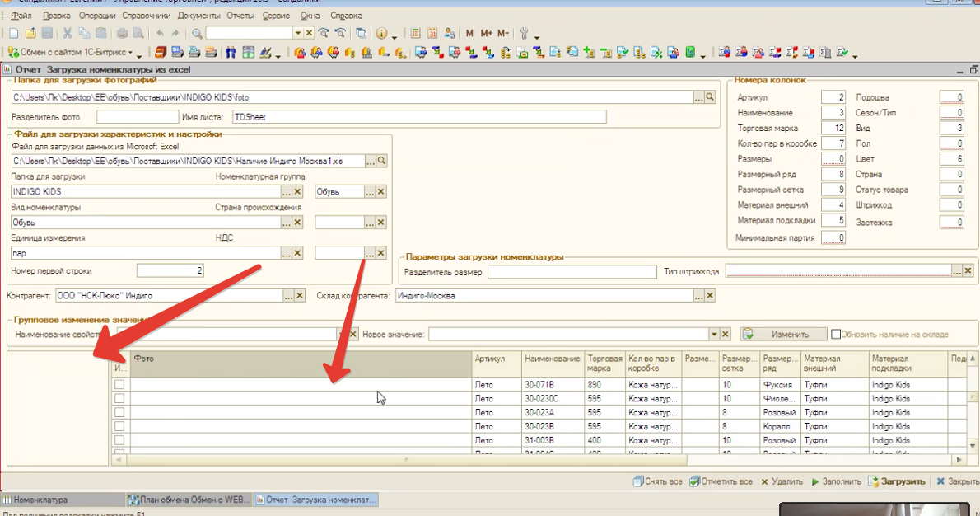Expand the toolbar search field dropdown
Image resolution: width=980 pixels, height=516 pixels.
pyautogui.click(x=298, y=34)
